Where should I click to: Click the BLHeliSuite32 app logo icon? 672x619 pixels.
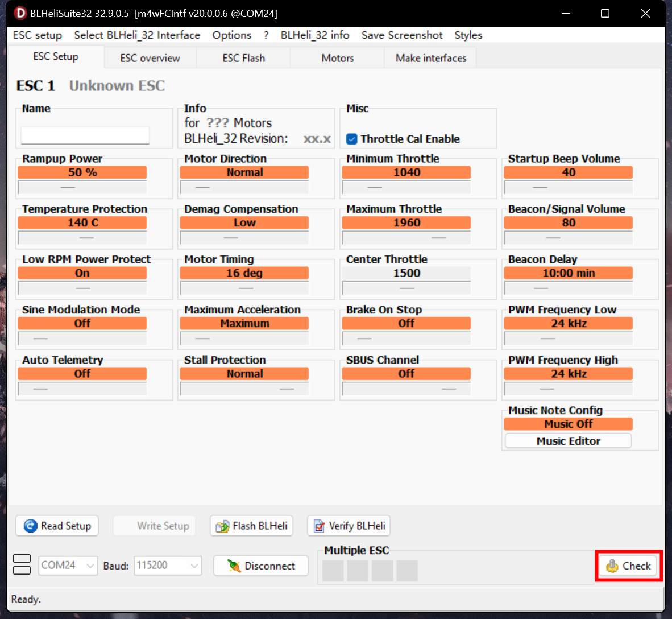pyautogui.click(x=19, y=13)
